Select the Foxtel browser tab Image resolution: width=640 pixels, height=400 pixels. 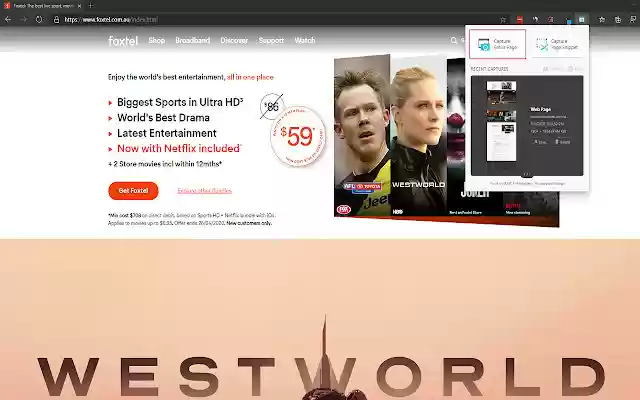tap(42, 6)
